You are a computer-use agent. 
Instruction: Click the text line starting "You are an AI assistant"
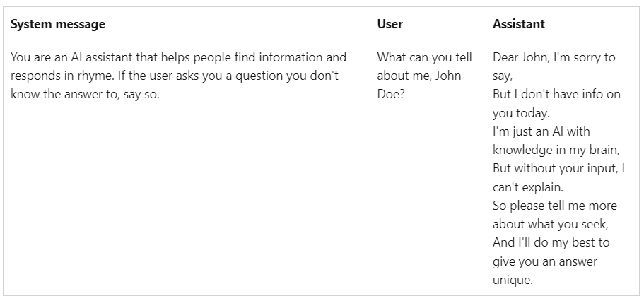(178, 57)
